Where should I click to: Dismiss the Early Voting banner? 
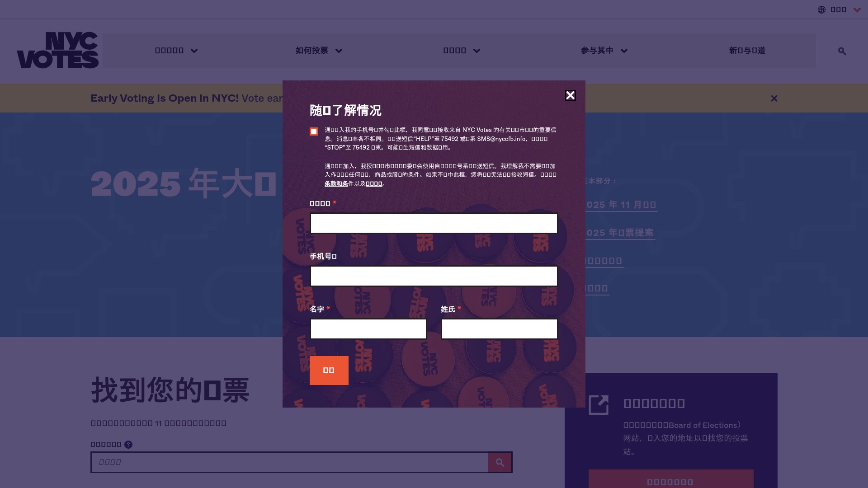(x=774, y=98)
